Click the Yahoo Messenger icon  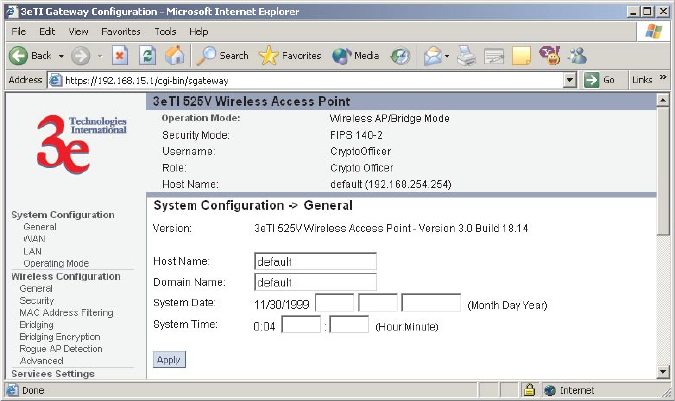pos(550,56)
